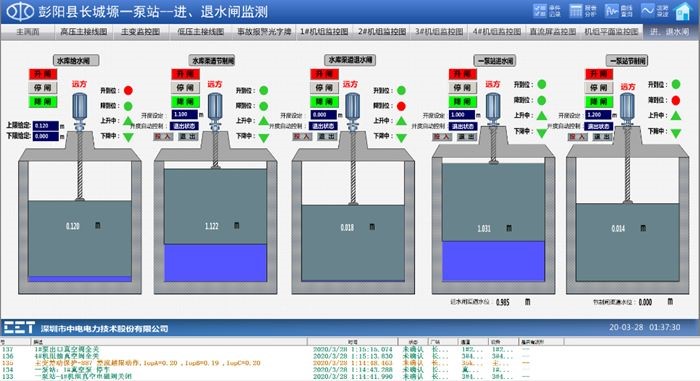Click the company logo in the title bar
Screen dimensions: 700x381
(20, 12)
